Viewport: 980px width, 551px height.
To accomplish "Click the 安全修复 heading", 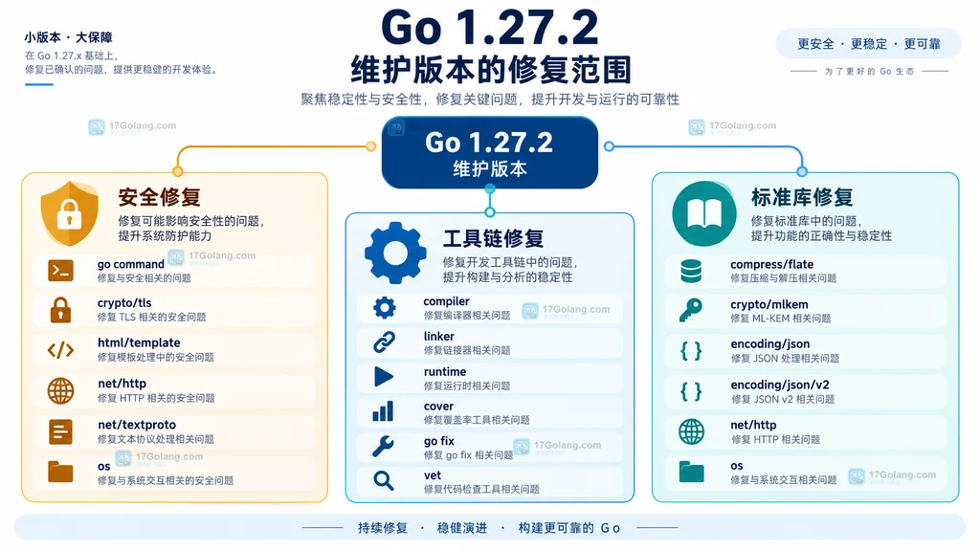I will [160, 197].
